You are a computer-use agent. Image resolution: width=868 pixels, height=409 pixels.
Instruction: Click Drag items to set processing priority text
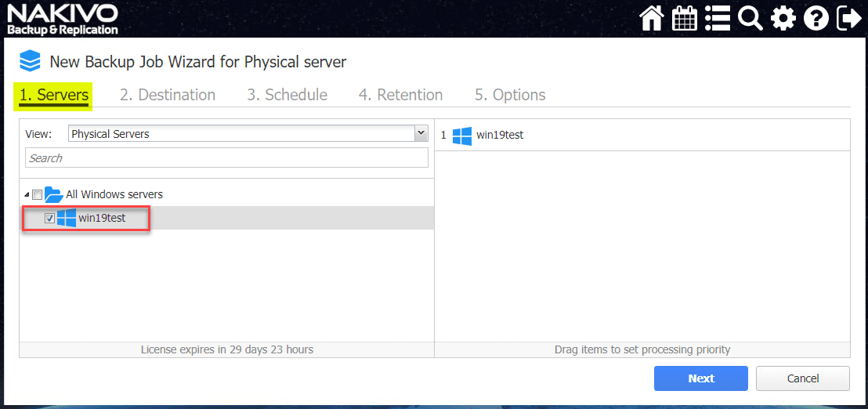[x=642, y=349]
